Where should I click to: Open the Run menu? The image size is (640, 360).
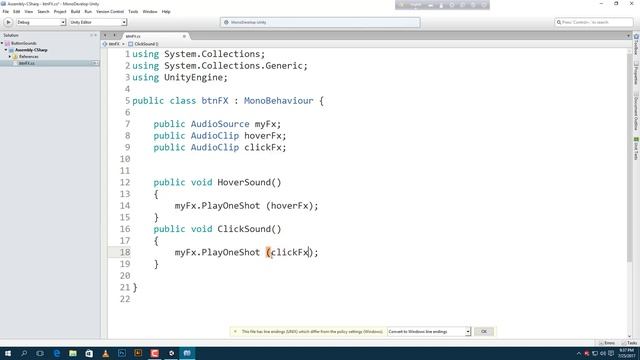88,11
